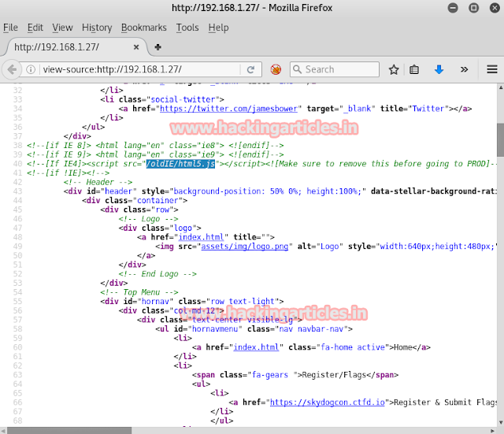
Task: Expand the toolbar overflow chevron
Action: coord(464,69)
